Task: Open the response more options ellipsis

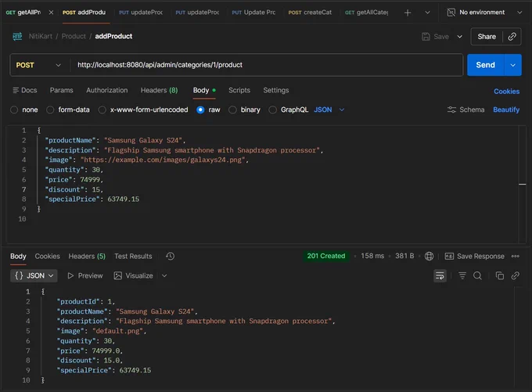Action: click(516, 256)
